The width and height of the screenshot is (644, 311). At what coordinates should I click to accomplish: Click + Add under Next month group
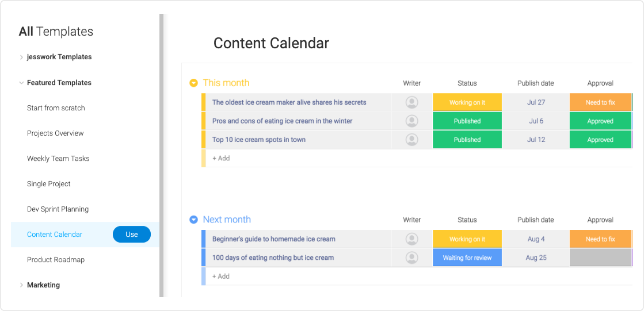click(221, 277)
